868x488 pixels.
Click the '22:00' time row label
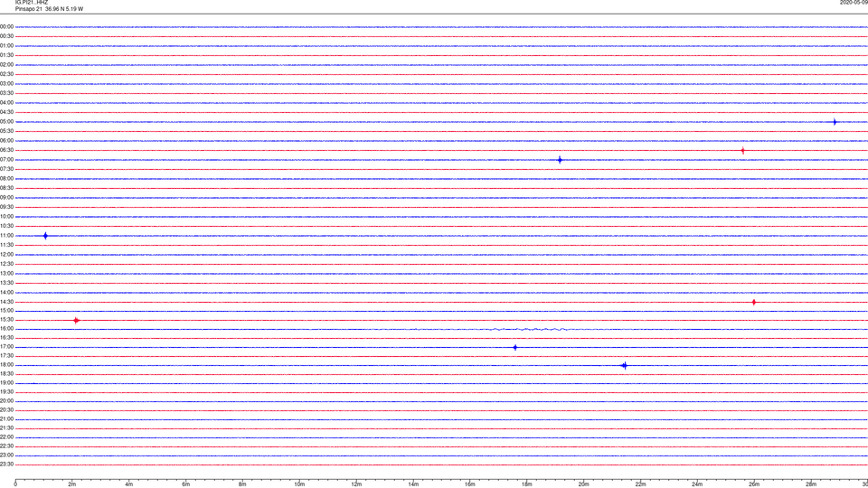pos(6,437)
